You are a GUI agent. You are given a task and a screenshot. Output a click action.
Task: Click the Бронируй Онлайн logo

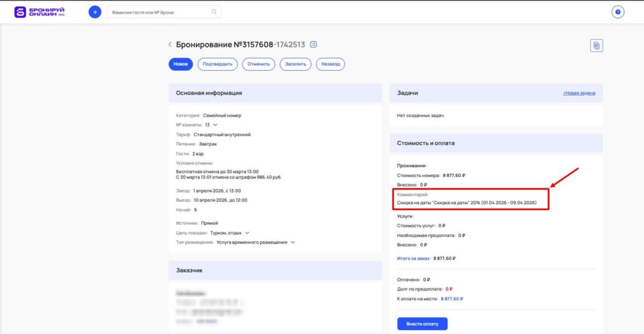[39, 11]
